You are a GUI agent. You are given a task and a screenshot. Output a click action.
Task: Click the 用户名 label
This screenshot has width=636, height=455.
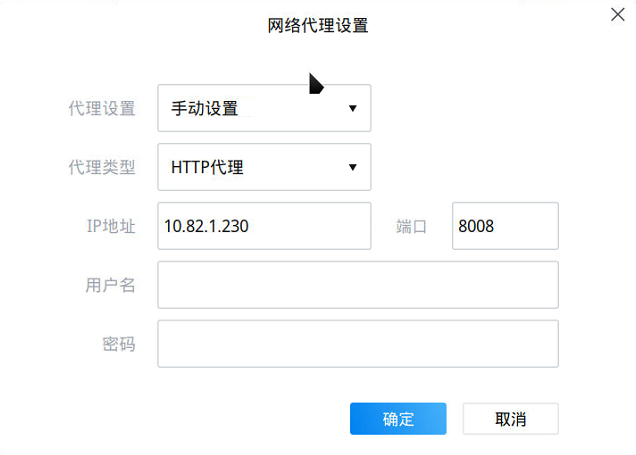(x=110, y=285)
